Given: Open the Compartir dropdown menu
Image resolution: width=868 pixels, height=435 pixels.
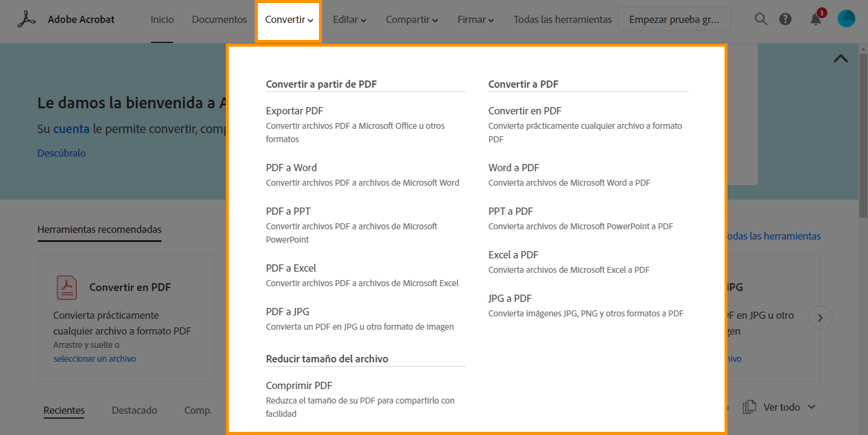Looking at the screenshot, I should click(412, 20).
